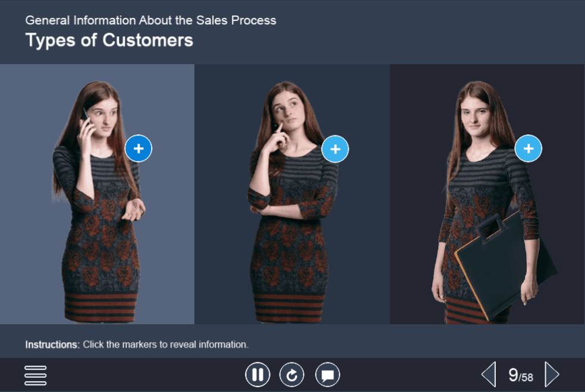The image size is (585, 392).
Task: Advance with the next slide arrow
Action: pos(552,375)
